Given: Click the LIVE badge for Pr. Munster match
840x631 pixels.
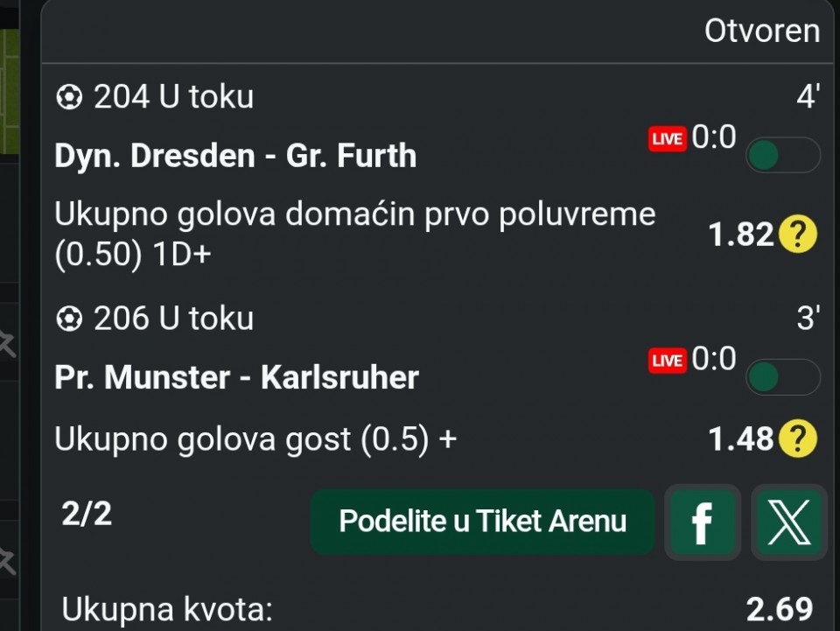Looking at the screenshot, I should 667,361.
